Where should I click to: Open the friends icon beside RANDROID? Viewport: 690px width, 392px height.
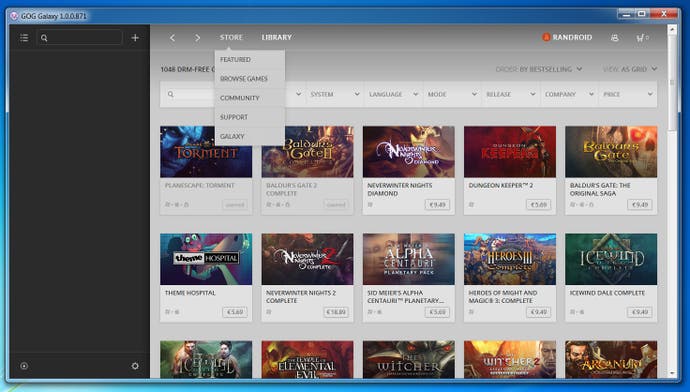pyautogui.click(x=615, y=38)
